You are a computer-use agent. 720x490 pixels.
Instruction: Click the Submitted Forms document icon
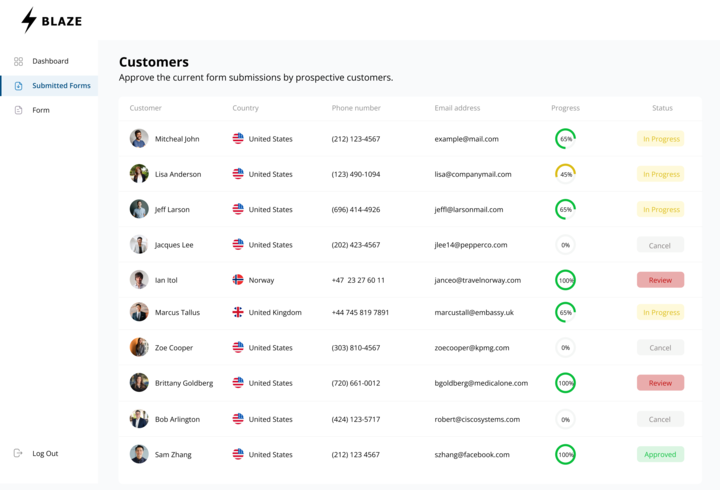click(x=18, y=86)
